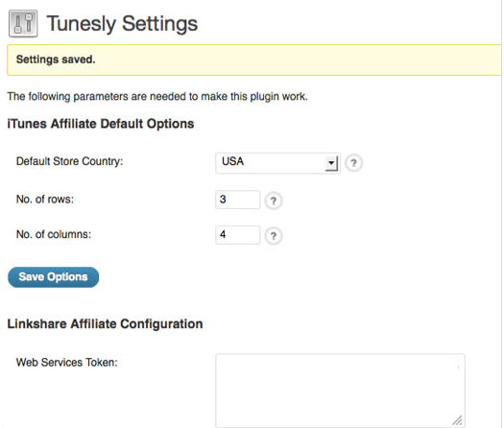Click the Settings saved notice bar
504x428 pixels.
(x=254, y=60)
